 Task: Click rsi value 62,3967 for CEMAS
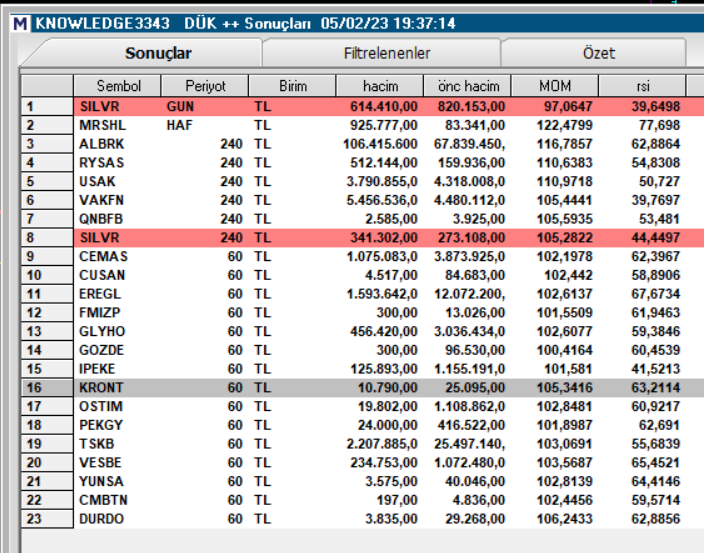pos(656,256)
